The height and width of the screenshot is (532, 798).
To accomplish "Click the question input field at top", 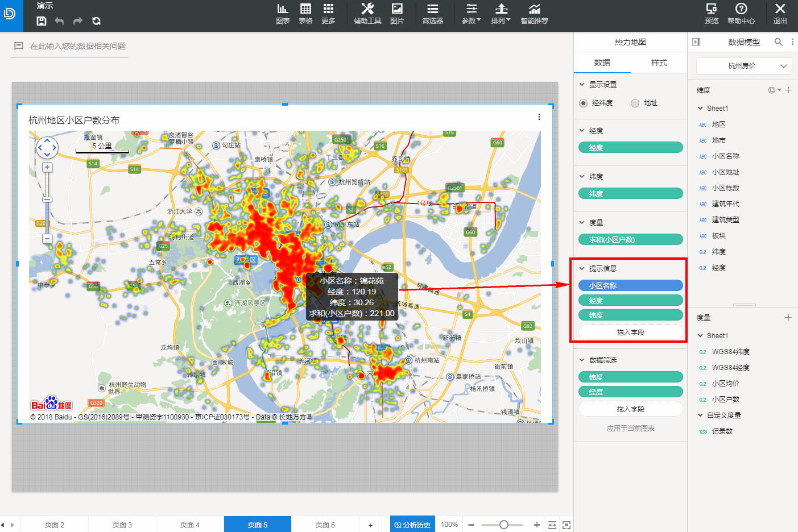I will [x=78, y=46].
